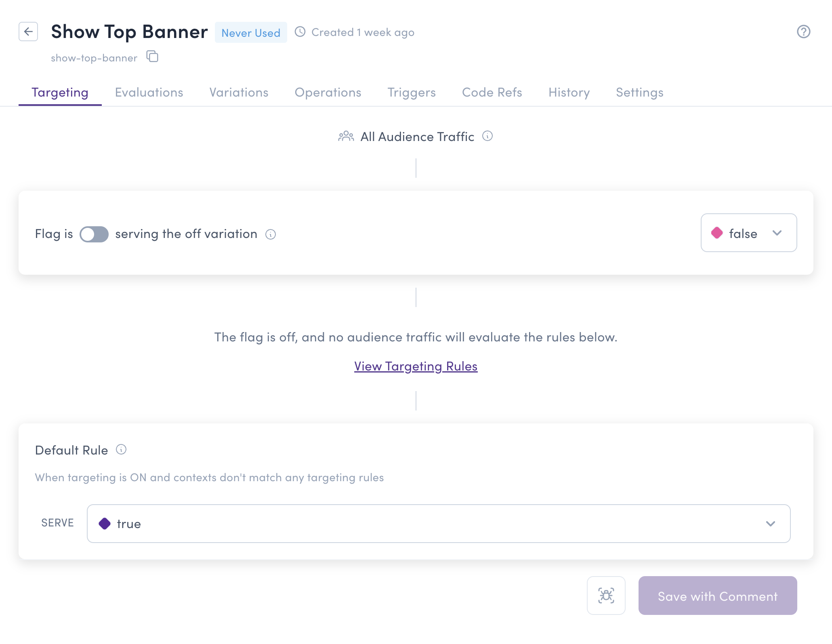Open the false off variation dropdown

(748, 233)
